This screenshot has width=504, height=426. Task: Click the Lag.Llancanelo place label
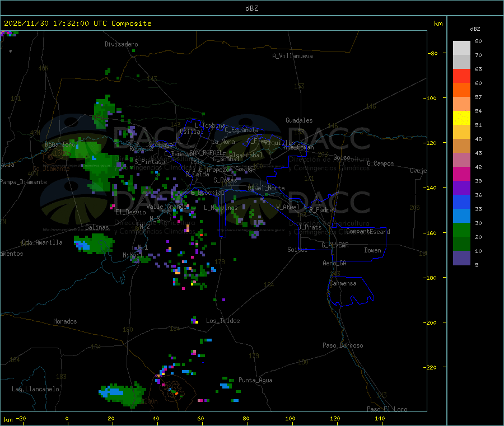36,389
